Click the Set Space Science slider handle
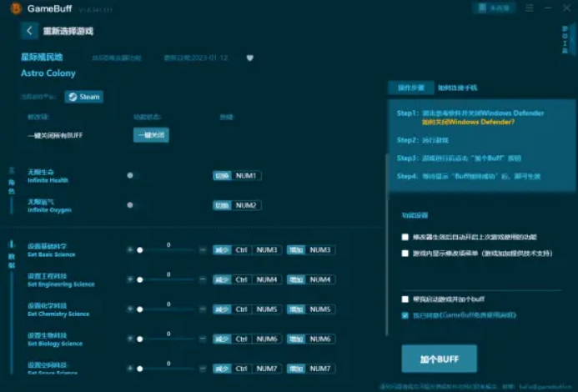 [140, 369]
